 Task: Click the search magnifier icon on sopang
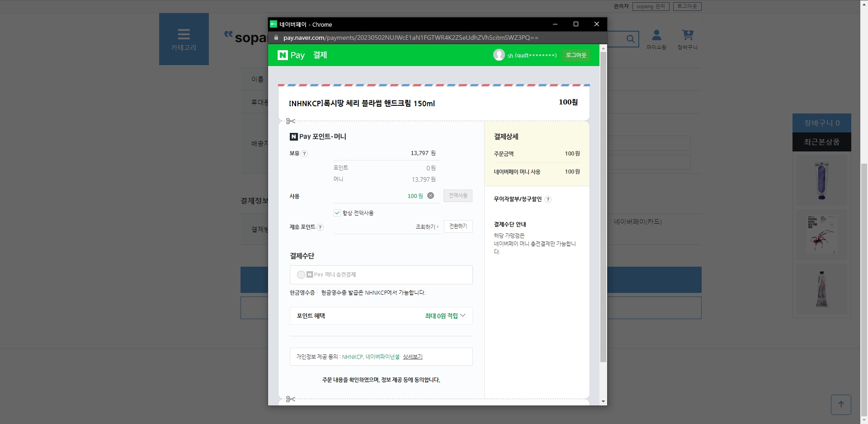coord(630,39)
